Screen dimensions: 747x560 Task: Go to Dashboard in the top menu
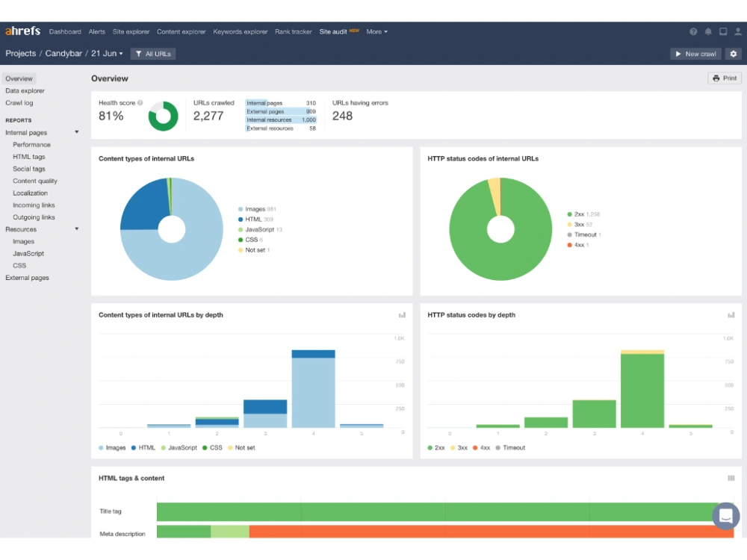pos(65,31)
